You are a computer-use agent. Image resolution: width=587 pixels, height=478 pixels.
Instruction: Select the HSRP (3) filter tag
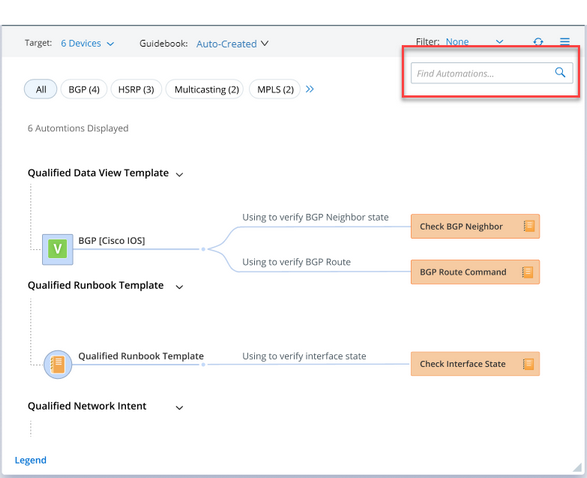(x=136, y=89)
